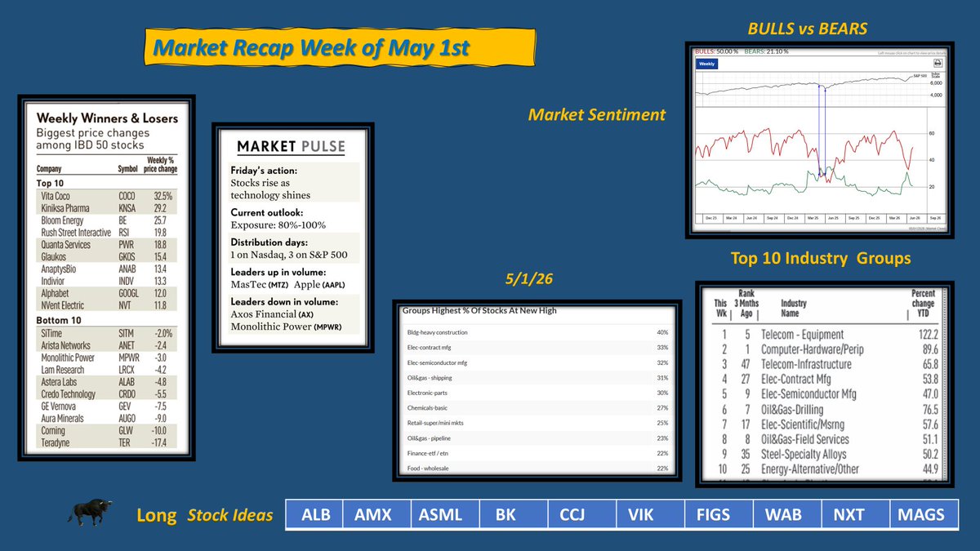Click Rush Street Interactive company name
The width and height of the screenshot is (980, 551).
click(77, 232)
